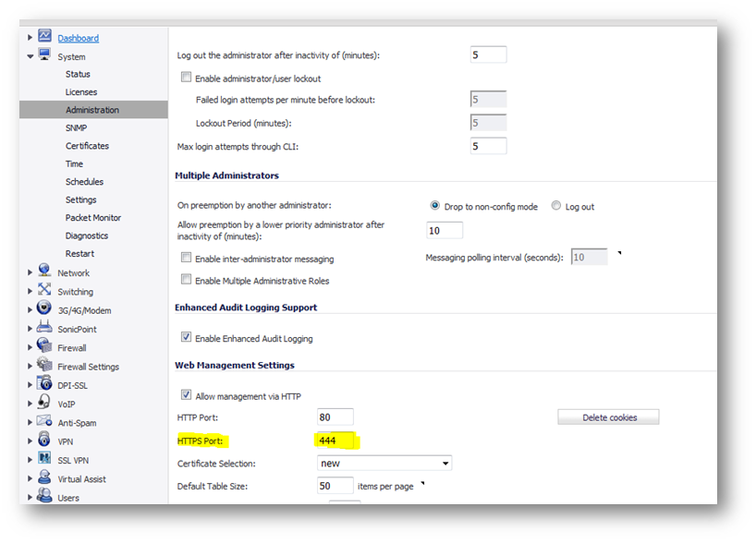Click the preemption inactivity minutes field

pyautogui.click(x=445, y=230)
